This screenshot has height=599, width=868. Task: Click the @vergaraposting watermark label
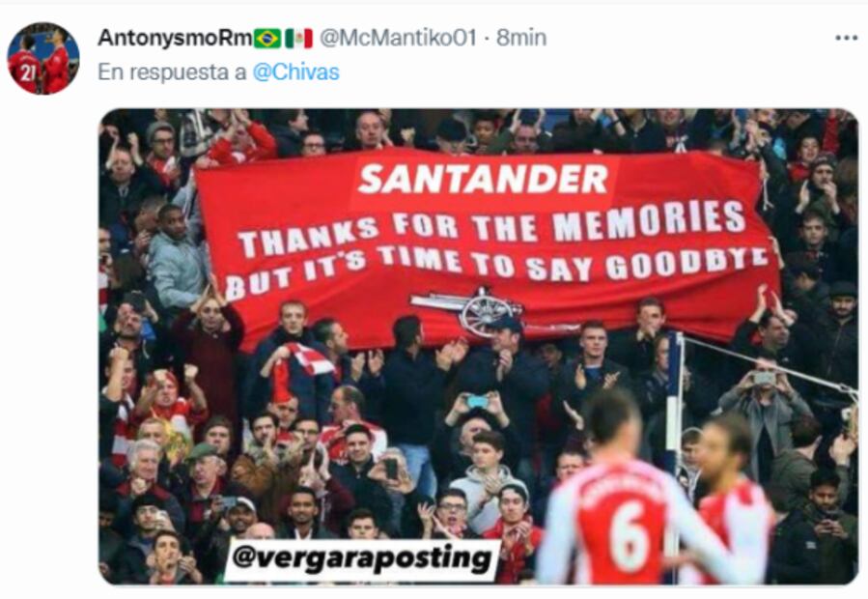pyautogui.click(x=363, y=558)
